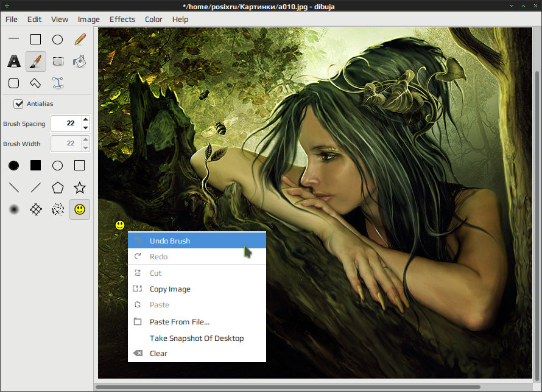Select the pencil tool
542x392 pixels.
(x=80, y=39)
